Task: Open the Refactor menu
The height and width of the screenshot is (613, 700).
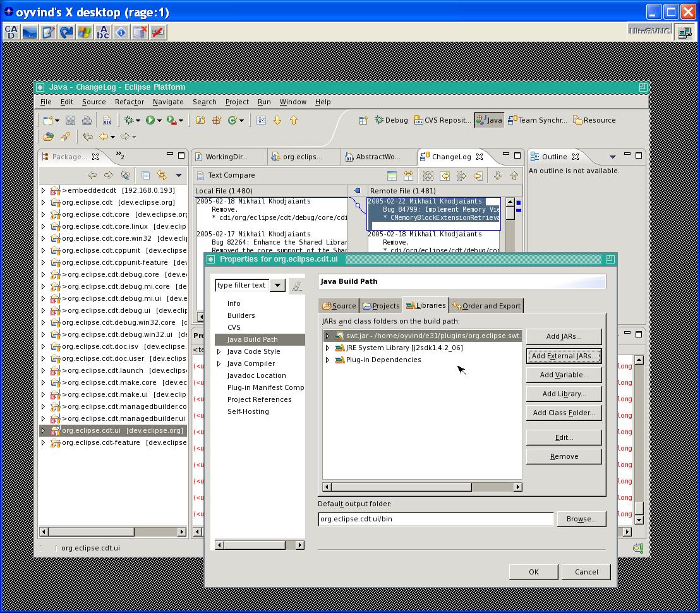Action: click(x=130, y=102)
